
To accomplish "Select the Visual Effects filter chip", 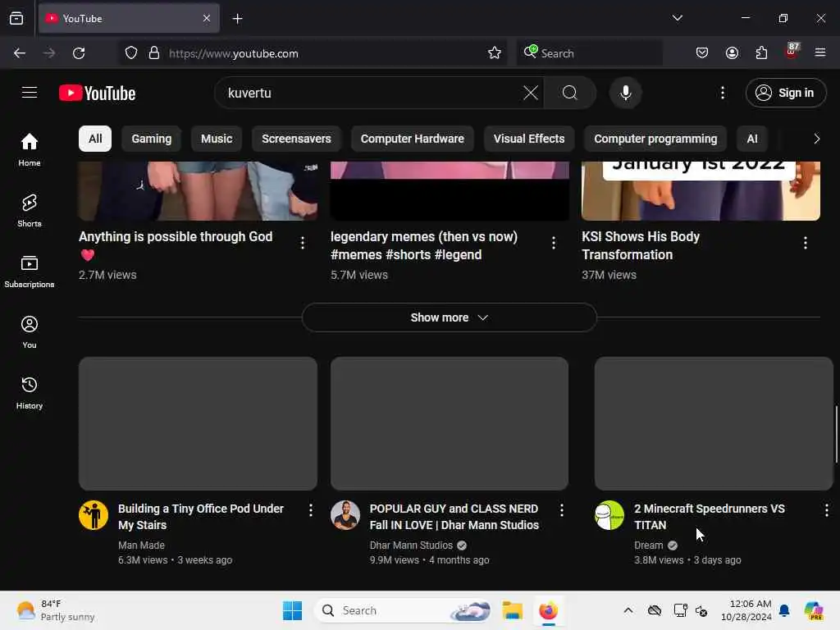I will pos(529,139).
